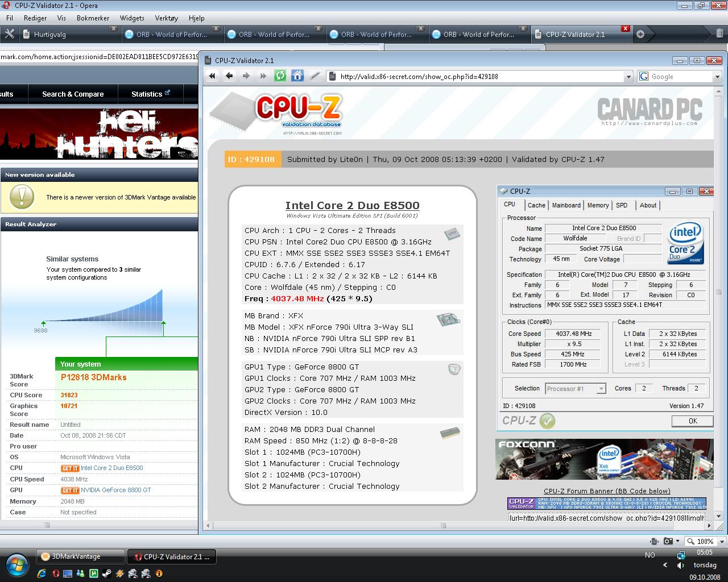
Task: Select the SPD tab in CPU-Z
Action: point(622,205)
